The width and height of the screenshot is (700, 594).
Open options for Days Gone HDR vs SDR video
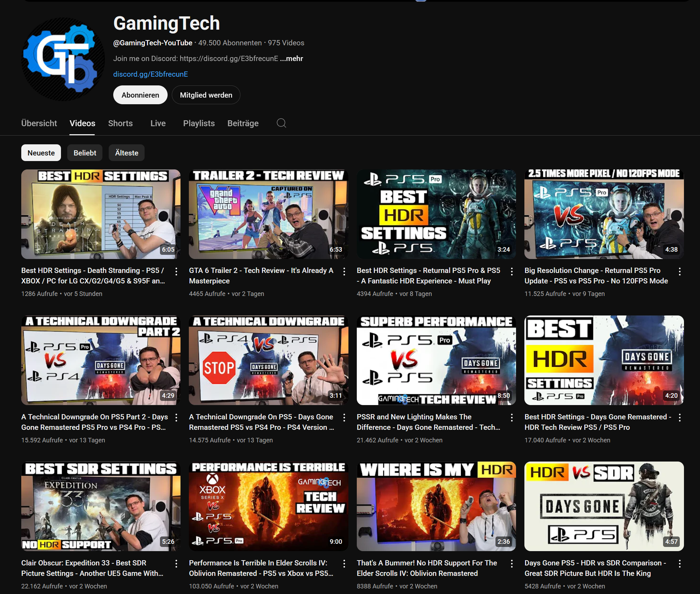(x=679, y=563)
